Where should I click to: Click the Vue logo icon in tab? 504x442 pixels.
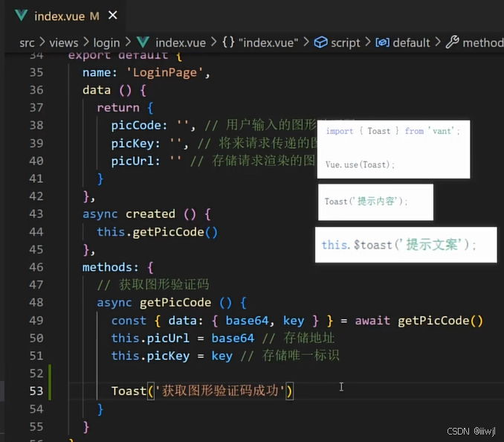[22, 16]
